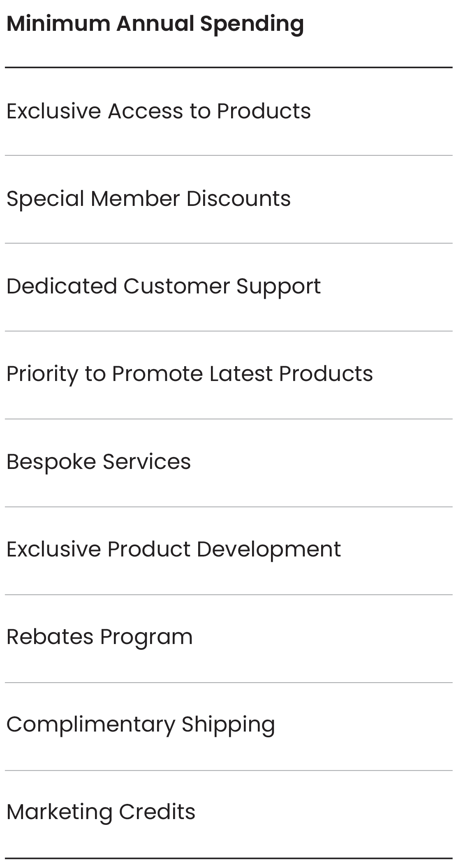The height and width of the screenshot is (868, 456).
Task: Choose the Dedicated Customer Support row
Action: click(163, 286)
